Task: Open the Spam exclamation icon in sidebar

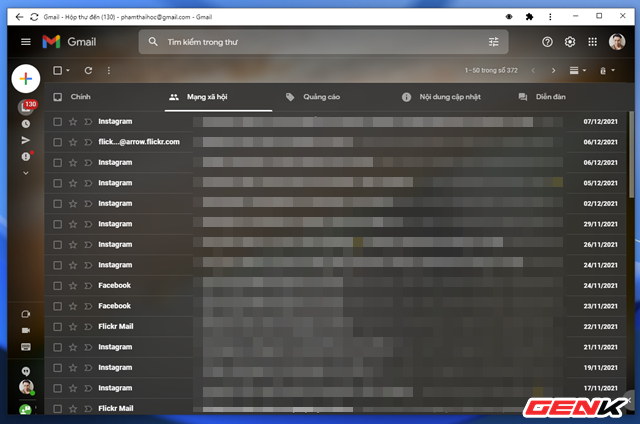Action: tap(26, 156)
